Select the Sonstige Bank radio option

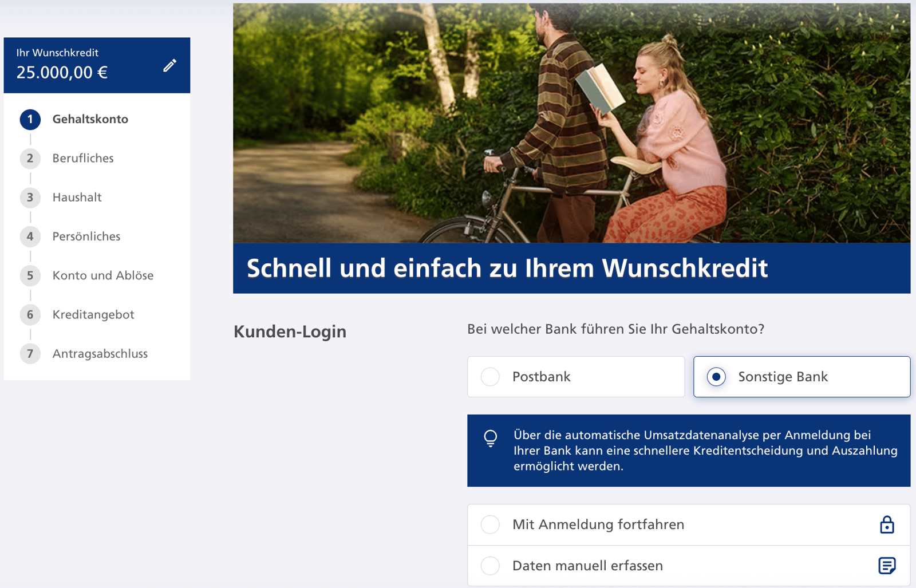pyautogui.click(x=801, y=377)
